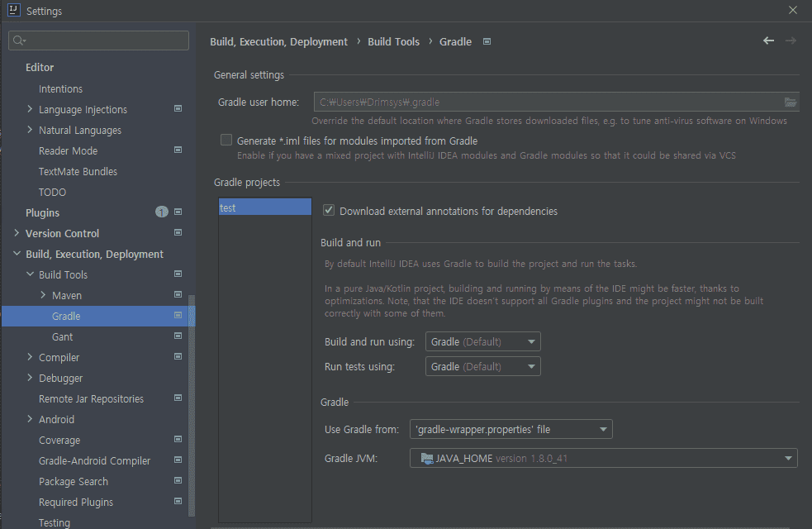Click project settings icon beside Language Injections
This screenshot has height=529, width=812.
pos(178,109)
